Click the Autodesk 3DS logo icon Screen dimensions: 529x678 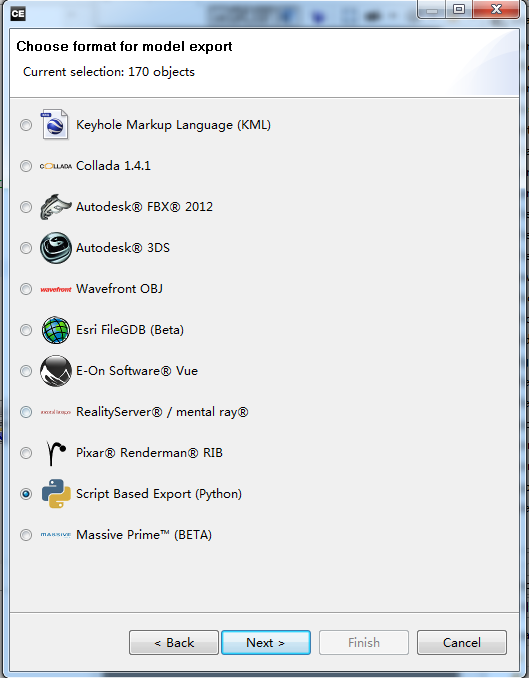coord(56,248)
